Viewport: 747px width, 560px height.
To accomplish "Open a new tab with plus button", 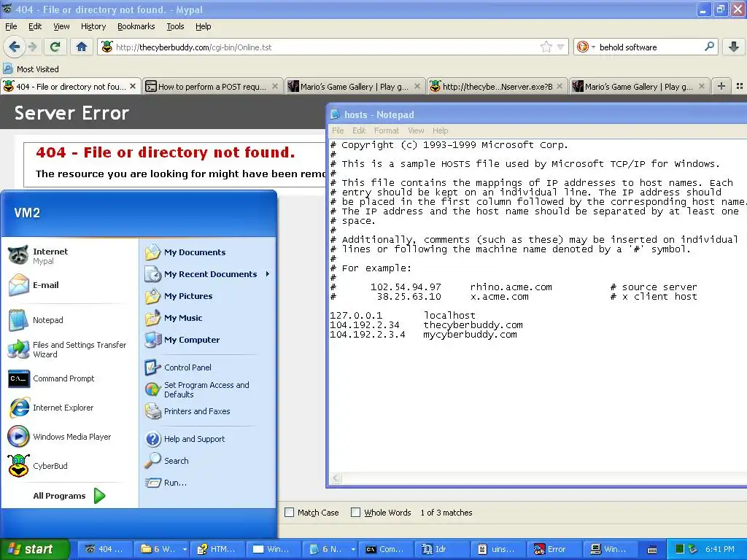I will point(721,86).
